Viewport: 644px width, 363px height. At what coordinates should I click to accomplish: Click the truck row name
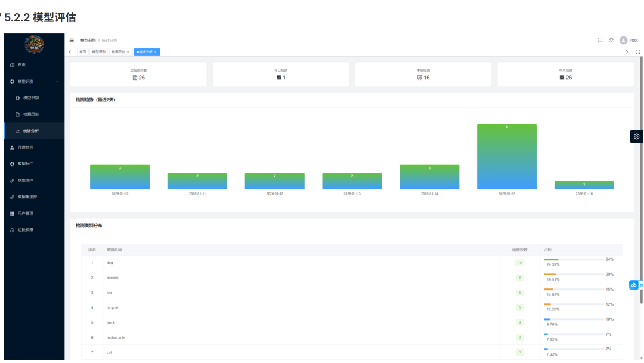(x=111, y=323)
